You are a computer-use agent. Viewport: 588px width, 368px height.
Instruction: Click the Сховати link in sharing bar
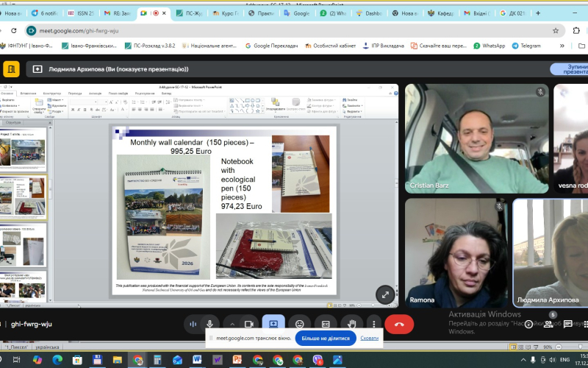370,339
